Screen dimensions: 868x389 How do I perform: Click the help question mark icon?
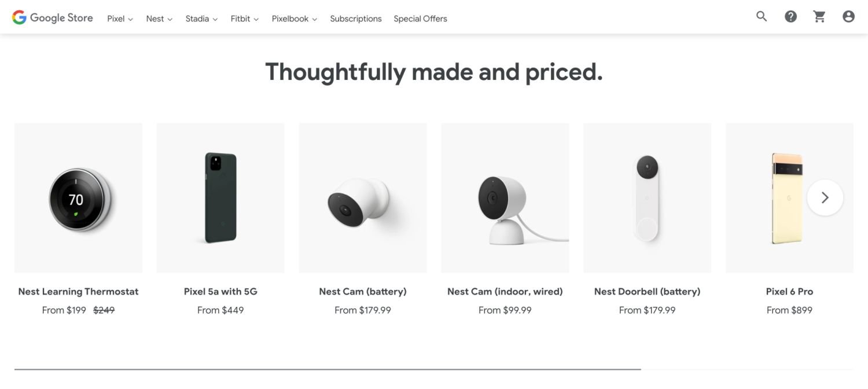(x=790, y=17)
